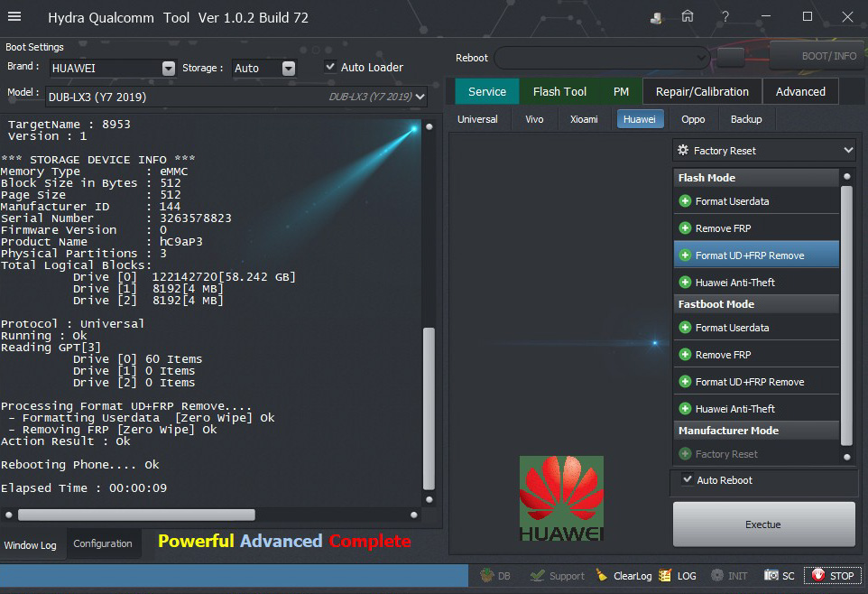Open the LOG item in status bar

tap(678, 576)
